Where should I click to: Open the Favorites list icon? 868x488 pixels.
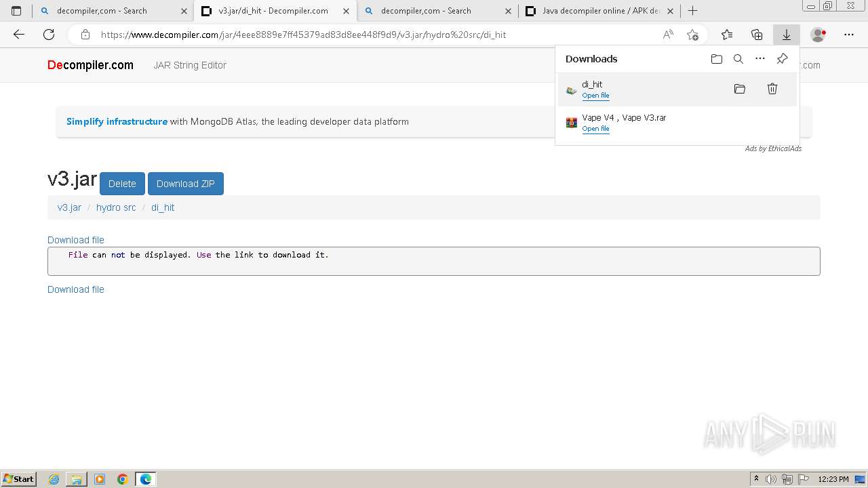[x=727, y=35]
